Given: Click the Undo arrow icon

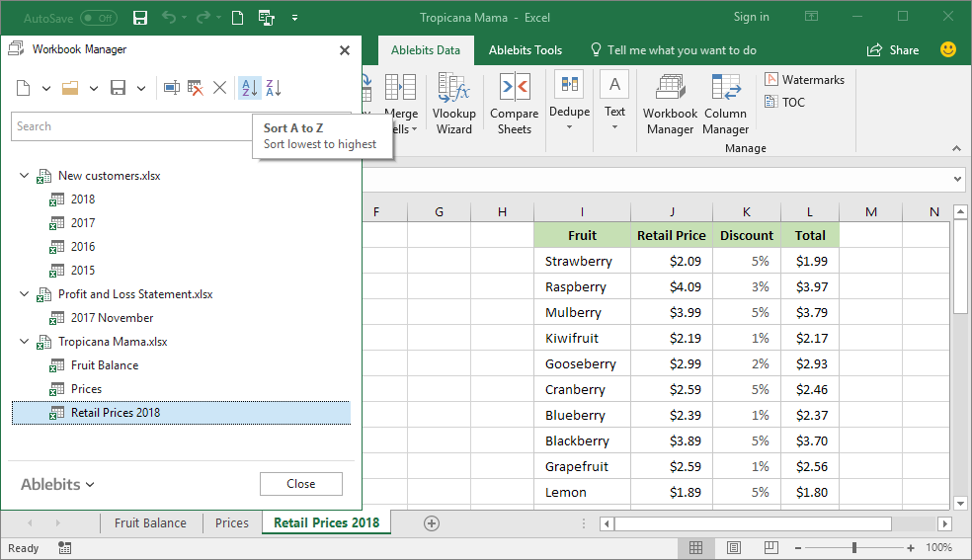Looking at the screenshot, I should tap(169, 18).
